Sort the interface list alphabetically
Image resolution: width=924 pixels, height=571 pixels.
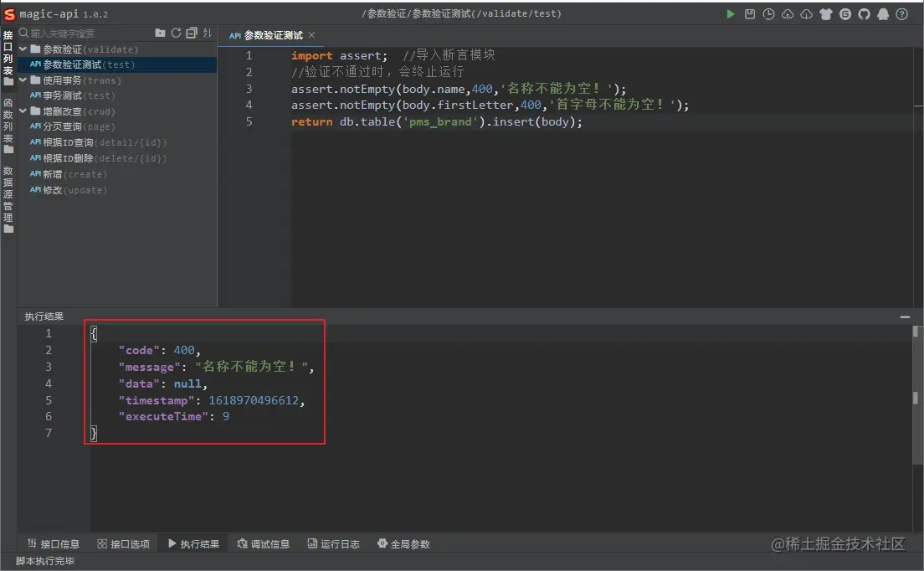(x=208, y=33)
